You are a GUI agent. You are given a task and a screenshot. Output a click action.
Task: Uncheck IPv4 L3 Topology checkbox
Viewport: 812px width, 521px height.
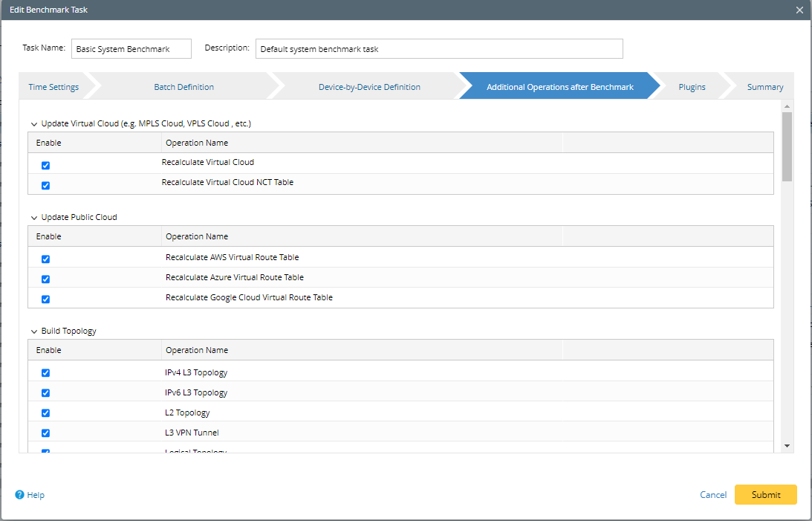click(x=45, y=373)
